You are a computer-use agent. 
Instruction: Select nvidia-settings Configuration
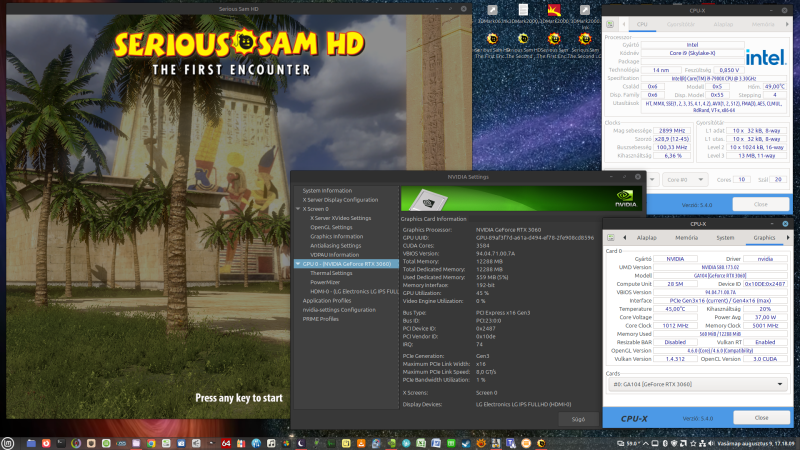[339, 310]
